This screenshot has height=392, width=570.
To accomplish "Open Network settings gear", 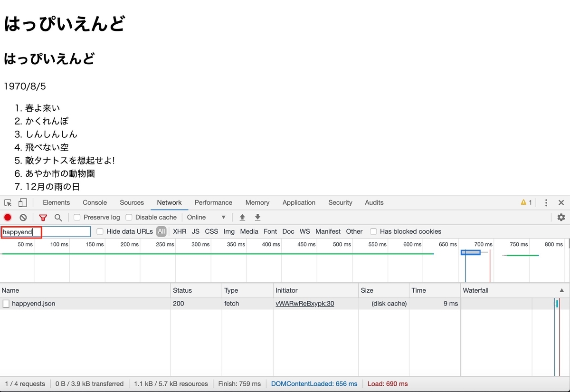I will tap(561, 217).
